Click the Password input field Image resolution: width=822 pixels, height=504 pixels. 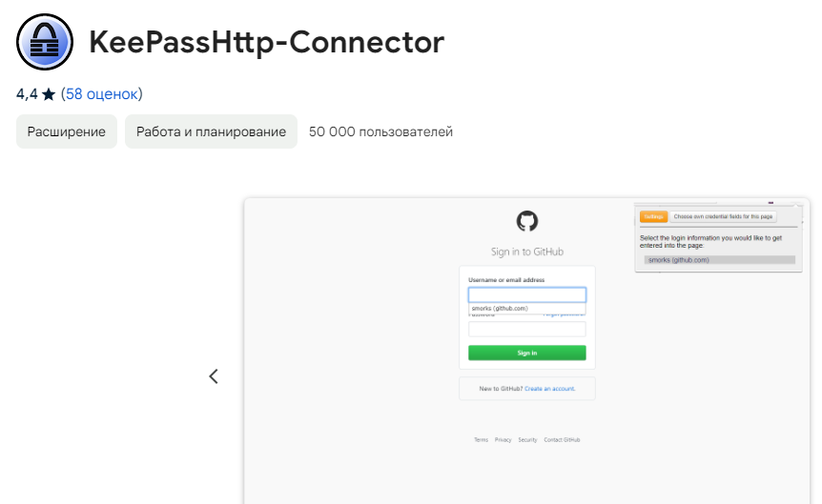pyautogui.click(x=527, y=330)
